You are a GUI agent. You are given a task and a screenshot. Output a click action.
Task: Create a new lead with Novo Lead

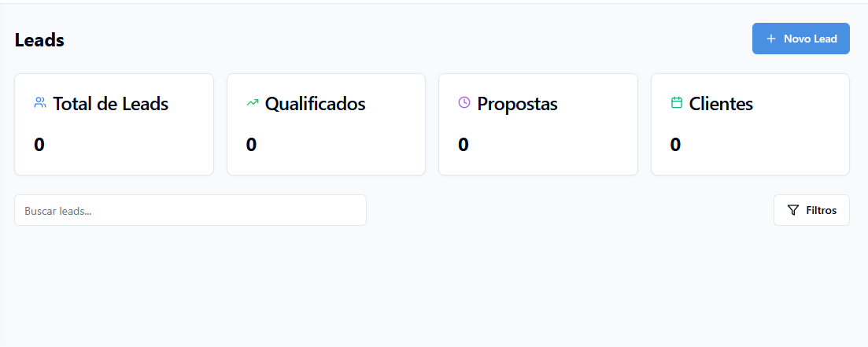[x=800, y=39]
